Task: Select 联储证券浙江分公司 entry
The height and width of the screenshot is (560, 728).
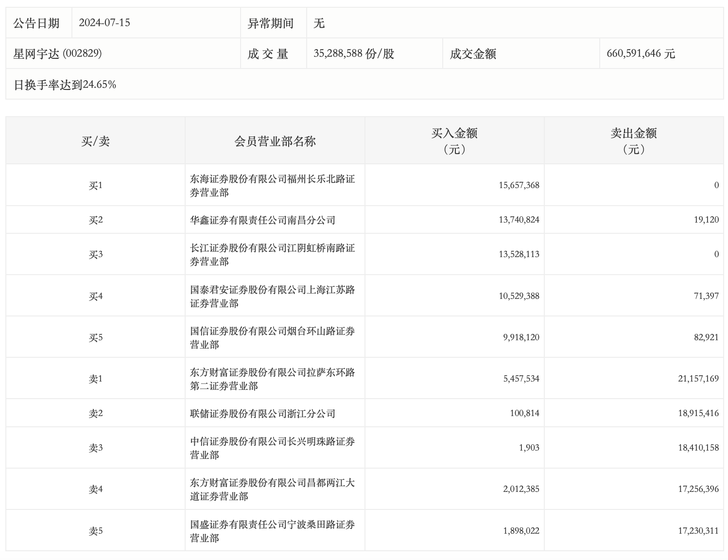Action: click(x=263, y=414)
